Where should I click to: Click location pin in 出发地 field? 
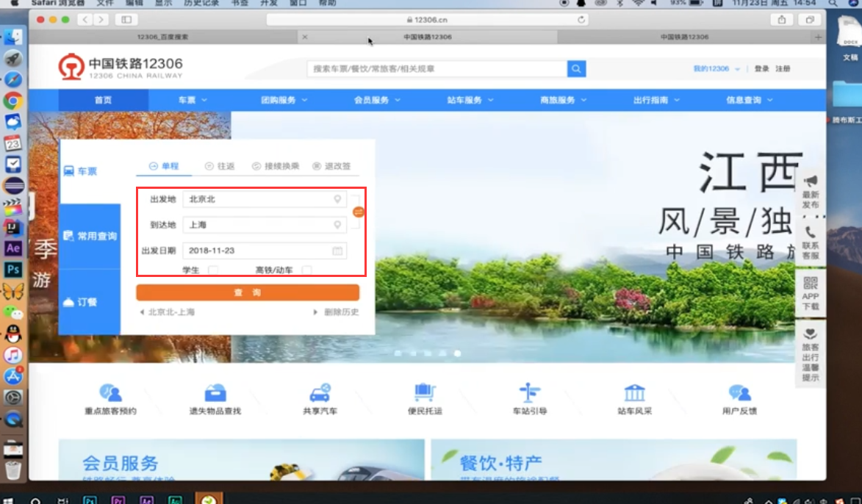337,199
